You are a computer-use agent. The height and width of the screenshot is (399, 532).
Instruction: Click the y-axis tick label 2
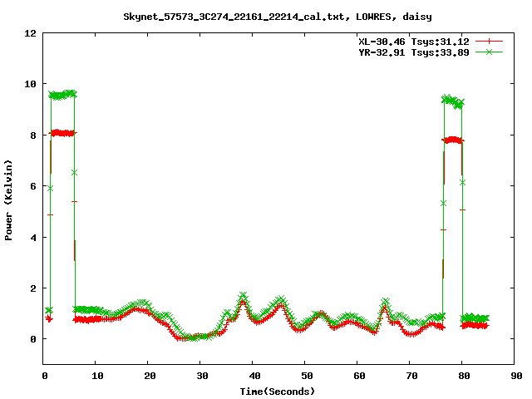[33, 288]
